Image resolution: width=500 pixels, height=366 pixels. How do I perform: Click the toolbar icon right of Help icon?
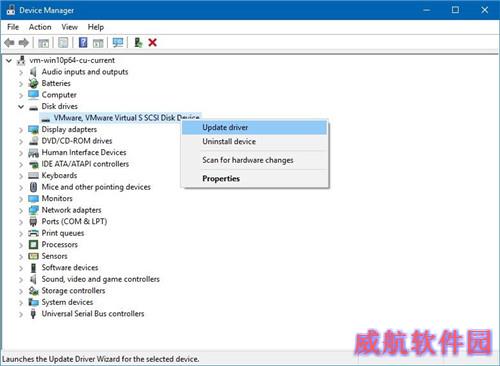[x=98, y=43]
